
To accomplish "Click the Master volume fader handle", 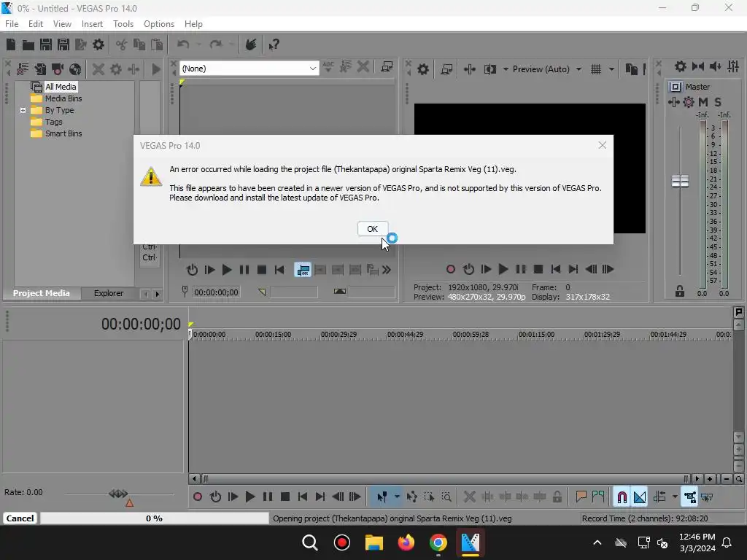I will (680, 181).
